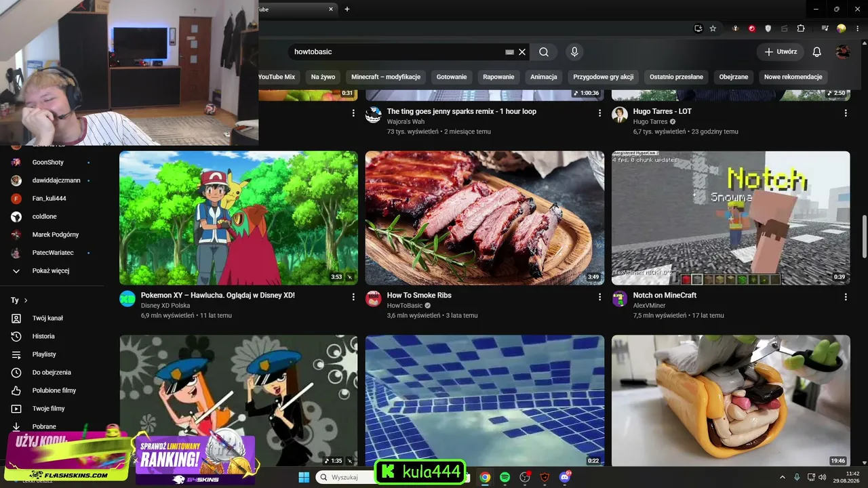
Task: Open the Windows Start menu
Action: coord(303,477)
